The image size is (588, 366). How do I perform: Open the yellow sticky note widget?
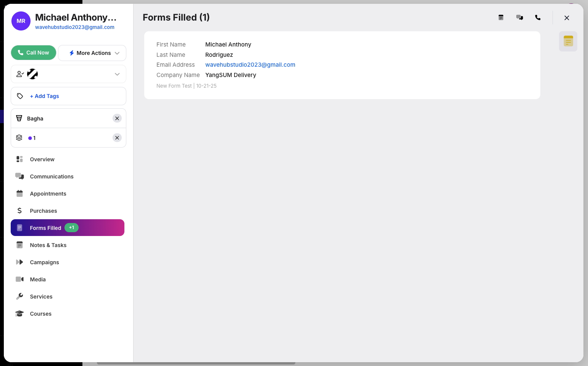coord(568,41)
